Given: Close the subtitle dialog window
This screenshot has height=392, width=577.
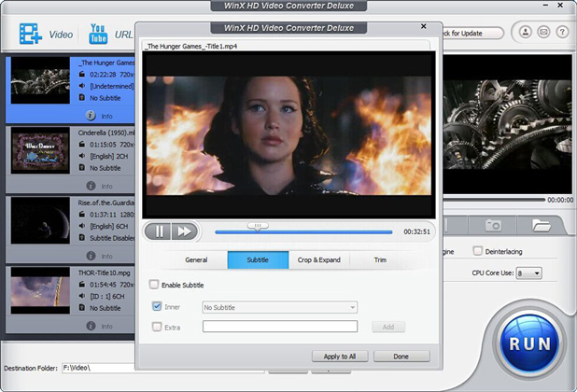Looking at the screenshot, I should [x=424, y=26].
